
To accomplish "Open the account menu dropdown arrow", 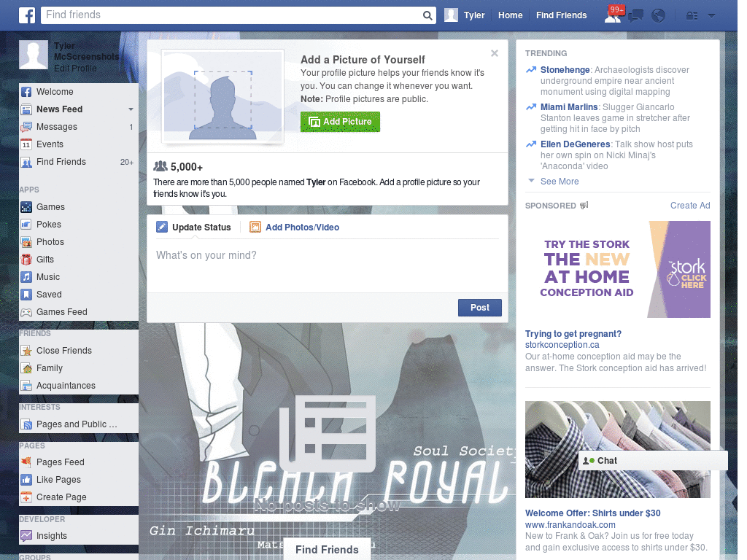I will tap(712, 15).
